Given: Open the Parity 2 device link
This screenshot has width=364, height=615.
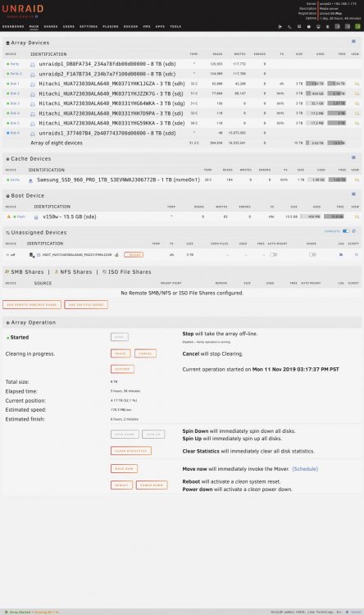Looking at the screenshot, I should pos(16,74).
